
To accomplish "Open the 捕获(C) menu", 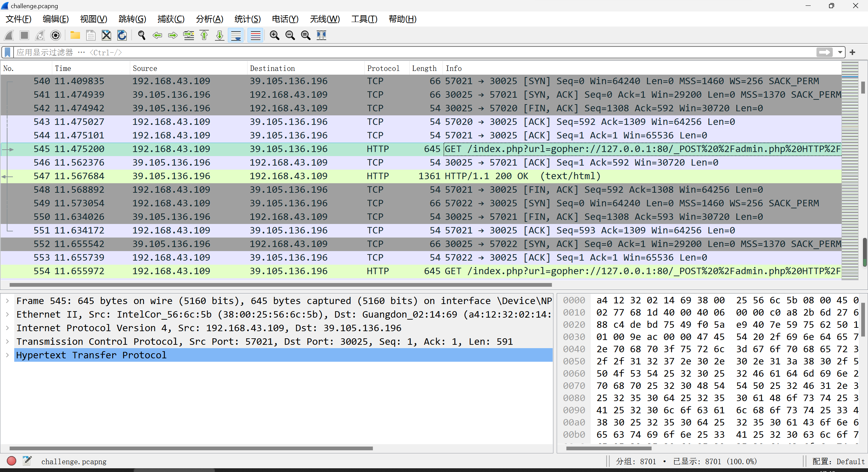I will (x=171, y=19).
